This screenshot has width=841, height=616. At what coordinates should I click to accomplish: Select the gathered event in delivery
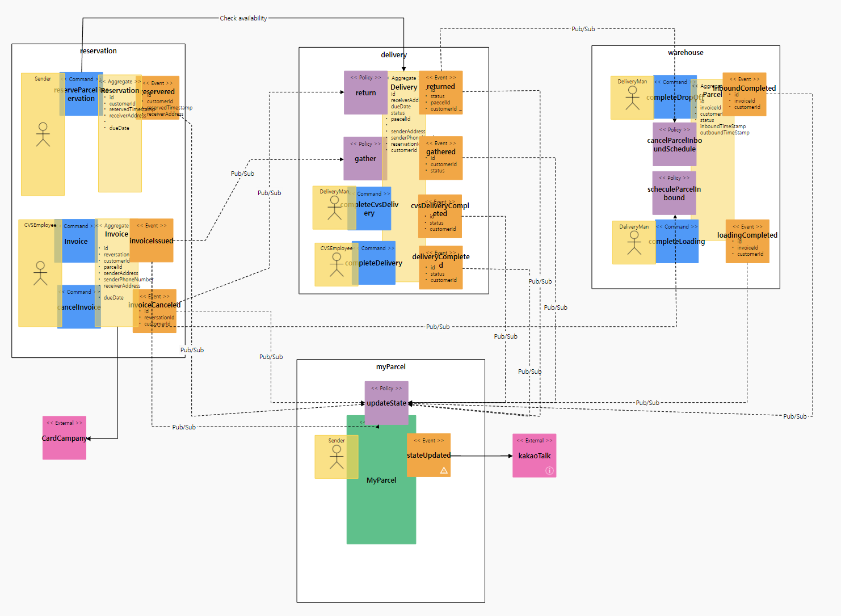pos(441,158)
